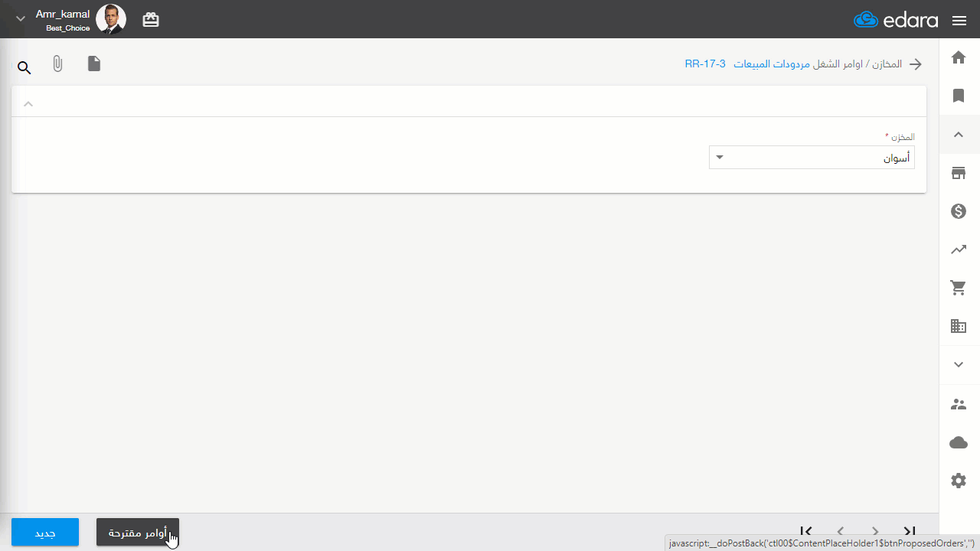Click the أوامر مقترحة button
Image resolution: width=980 pixels, height=551 pixels.
coord(138,533)
